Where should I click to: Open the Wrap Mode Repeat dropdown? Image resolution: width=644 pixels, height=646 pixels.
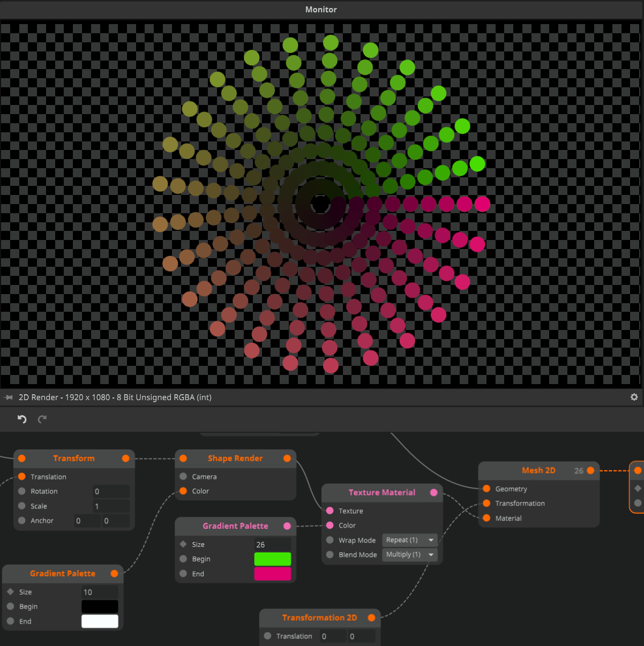coord(409,540)
